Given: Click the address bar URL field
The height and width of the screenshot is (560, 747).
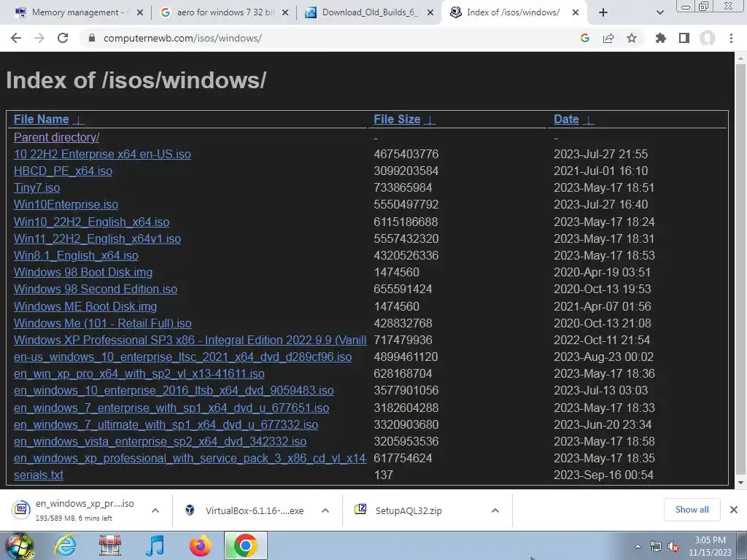Looking at the screenshot, I should point(329,38).
